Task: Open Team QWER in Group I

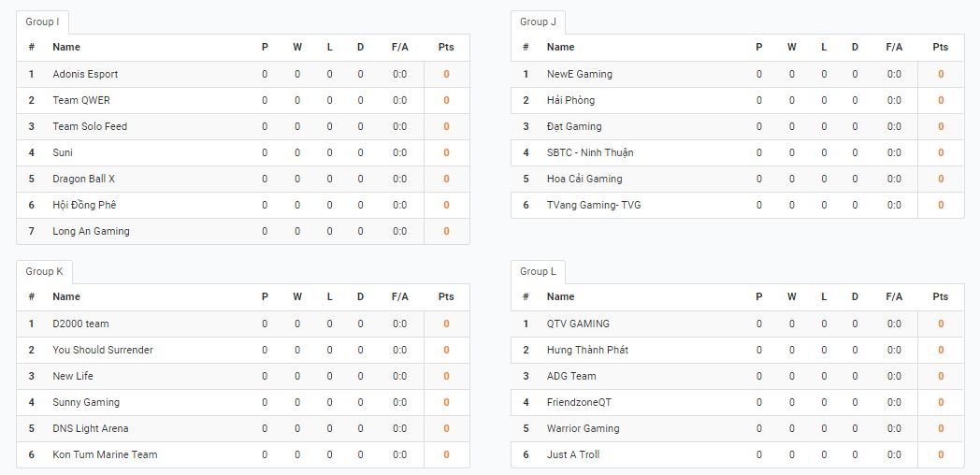Action: click(81, 101)
